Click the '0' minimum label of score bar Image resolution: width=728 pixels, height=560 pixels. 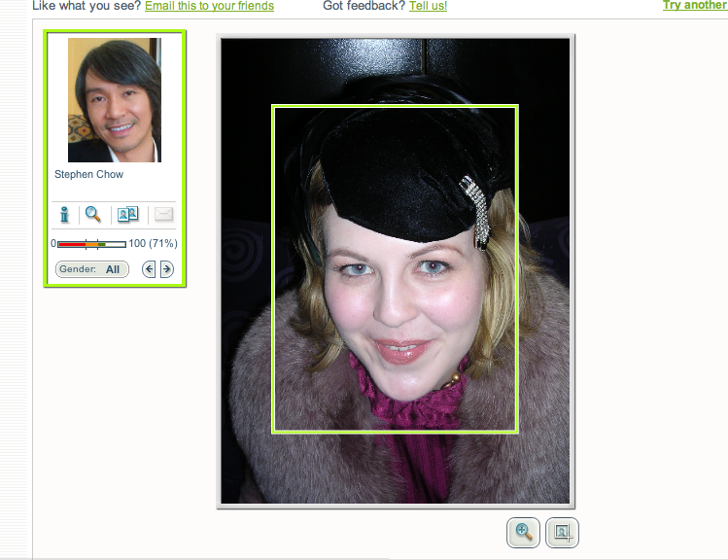pyautogui.click(x=53, y=244)
